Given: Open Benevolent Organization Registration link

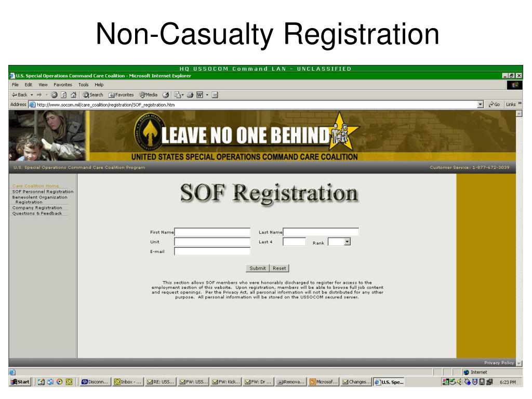Looking at the screenshot, I should (x=39, y=199).
